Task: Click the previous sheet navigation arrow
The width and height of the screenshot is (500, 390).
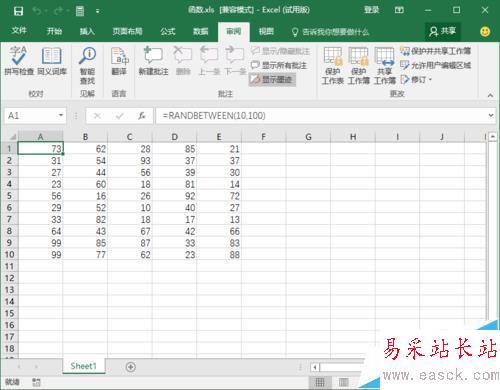Action: tap(19, 367)
